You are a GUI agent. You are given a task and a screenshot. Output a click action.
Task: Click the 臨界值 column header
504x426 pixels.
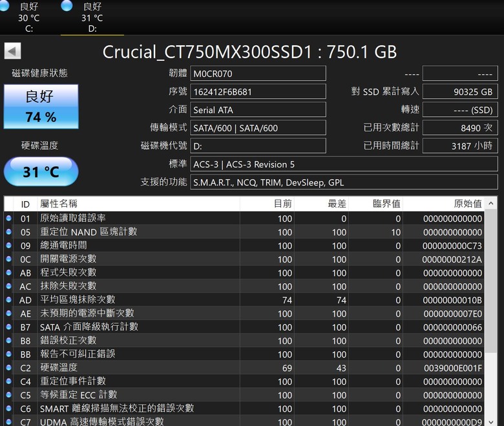click(376, 204)
